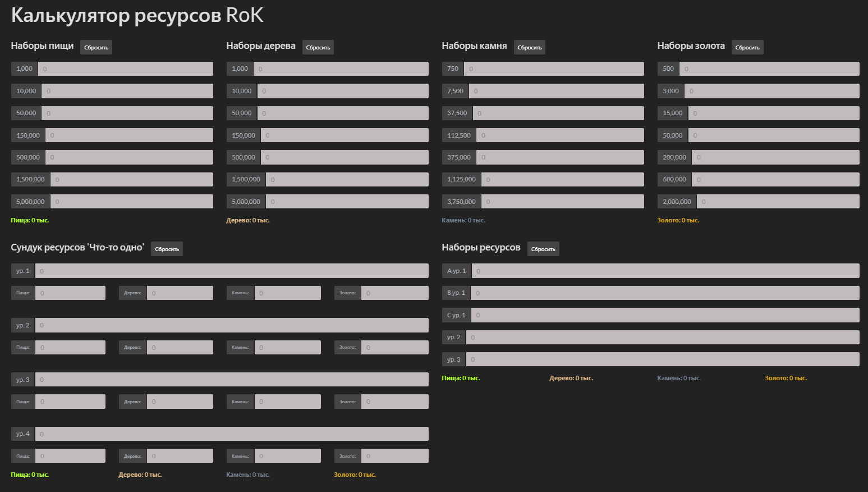Viewport: 868px width, 492px height.
Task: Focus the 1,125,000 stone pack input
Action: coord(563,179)
